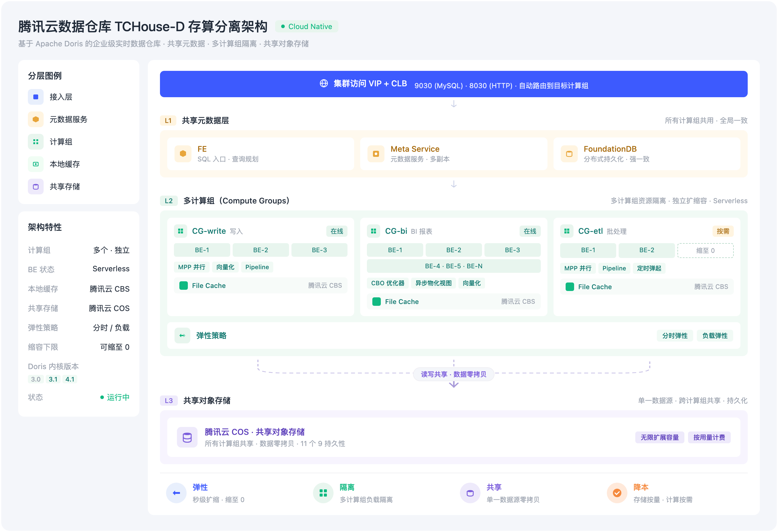Click the orange 降本 checkmark icon

pyautogui.click(x=617, y=493)
